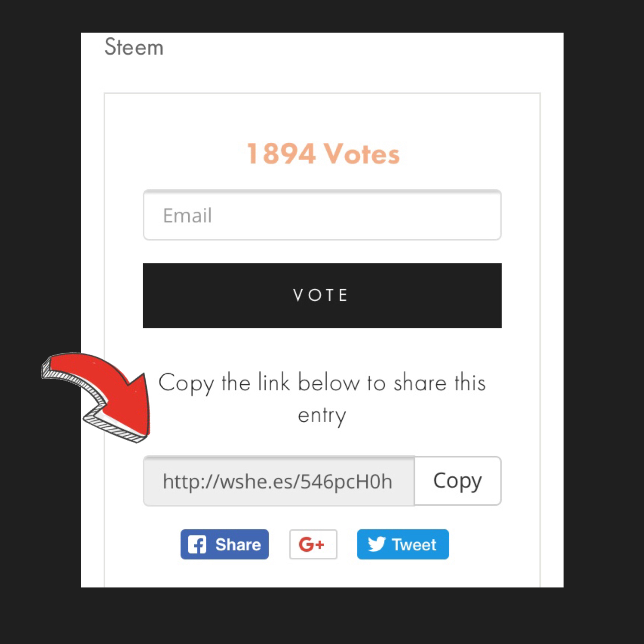Image resolution: width=644 pixels, height=644 pixels.
Task: Click the Share label on Facebook button
Action: coord(238,544)
